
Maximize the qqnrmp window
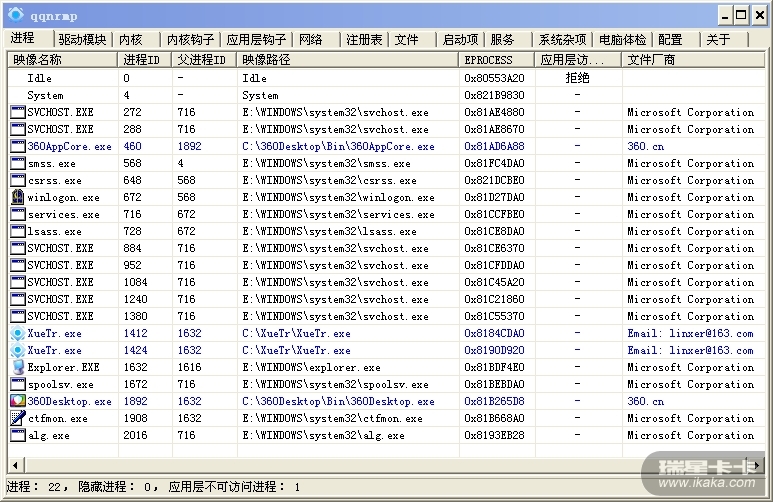pos(741,15)
